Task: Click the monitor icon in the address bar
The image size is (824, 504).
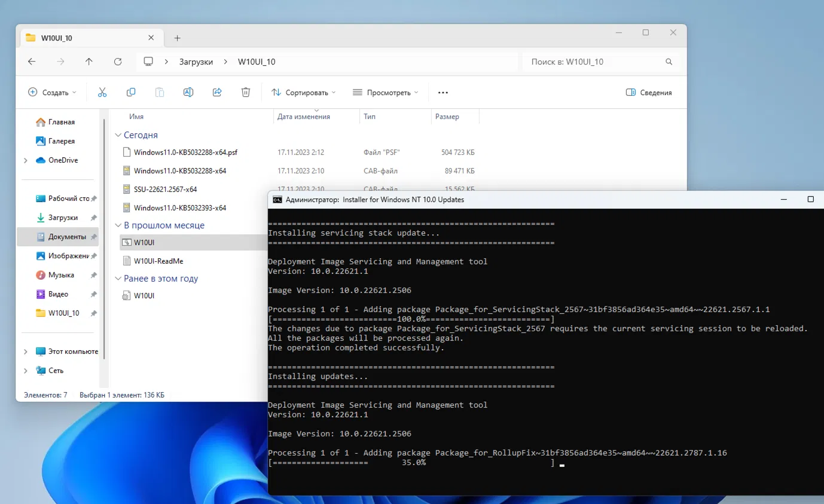Action: pos(149,62)
